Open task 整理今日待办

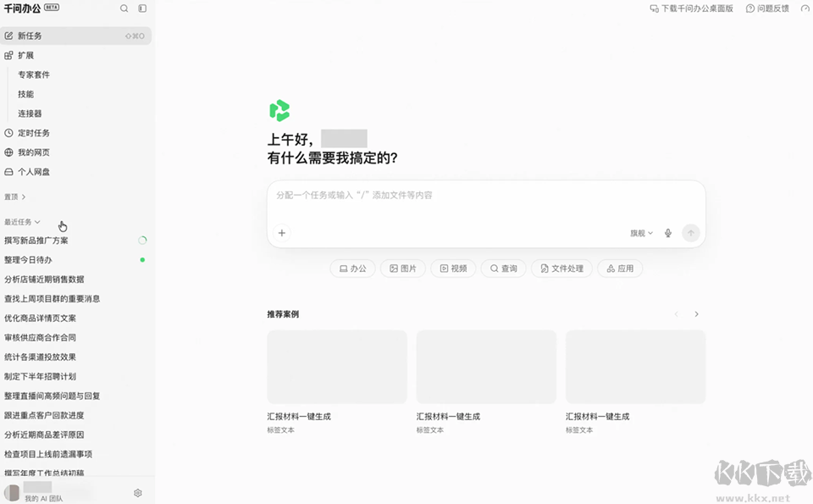tap(28, 260)
